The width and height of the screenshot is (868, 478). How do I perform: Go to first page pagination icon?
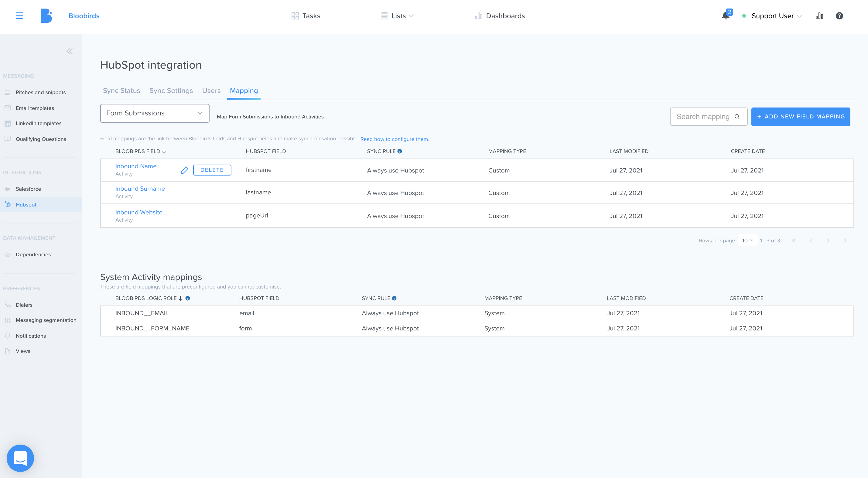tap(794, 241)
